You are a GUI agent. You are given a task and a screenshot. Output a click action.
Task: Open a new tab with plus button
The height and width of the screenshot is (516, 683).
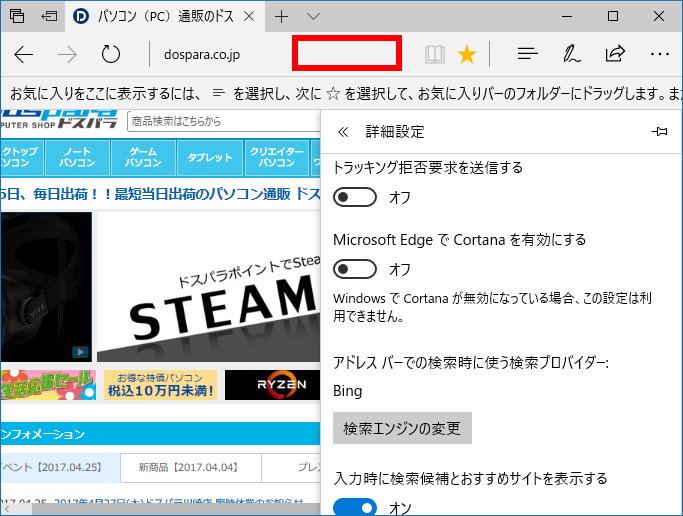pyautogui.click(x=281, y=17)
